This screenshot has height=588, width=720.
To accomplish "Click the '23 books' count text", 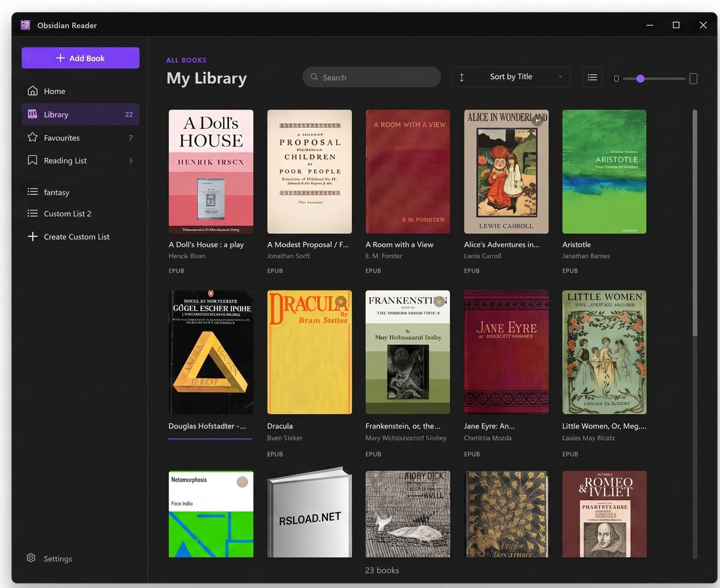I will (382, 570).
